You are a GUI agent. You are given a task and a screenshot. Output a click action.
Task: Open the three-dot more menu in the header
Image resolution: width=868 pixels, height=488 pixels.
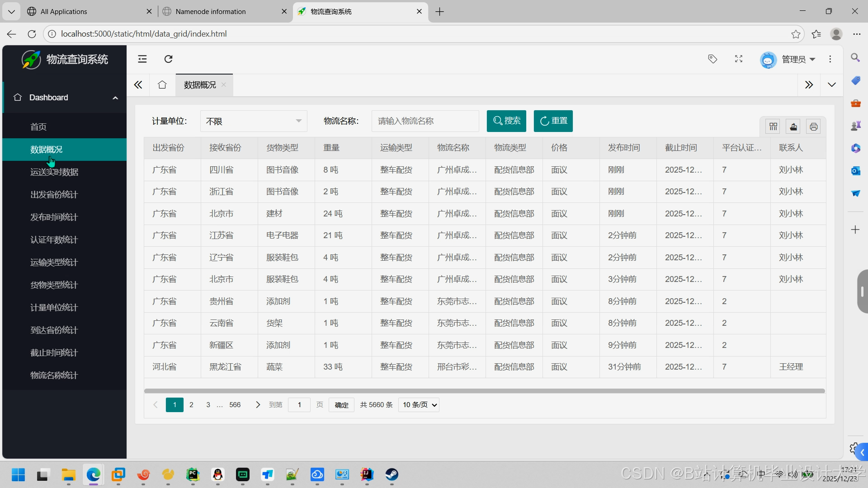(830, 59)
